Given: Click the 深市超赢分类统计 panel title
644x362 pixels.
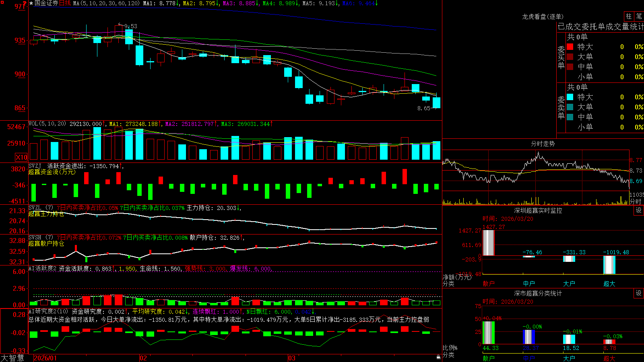Looking at the screenshot, I should 538,293.
